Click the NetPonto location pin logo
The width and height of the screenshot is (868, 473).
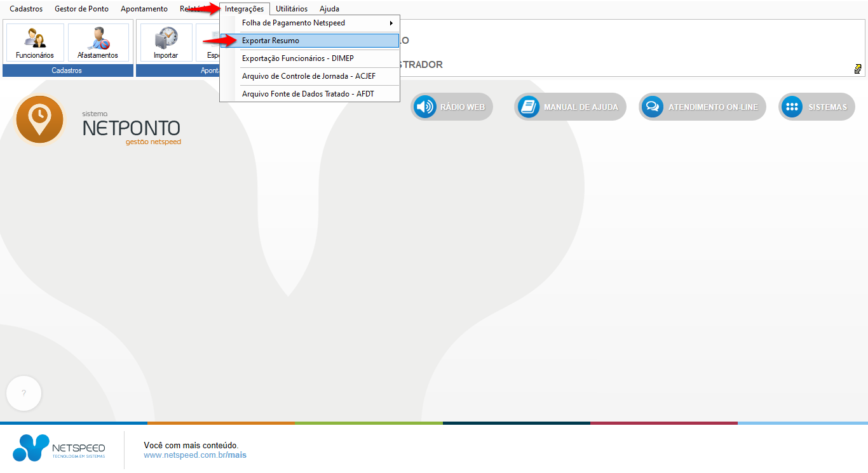[x=40, y=119]
